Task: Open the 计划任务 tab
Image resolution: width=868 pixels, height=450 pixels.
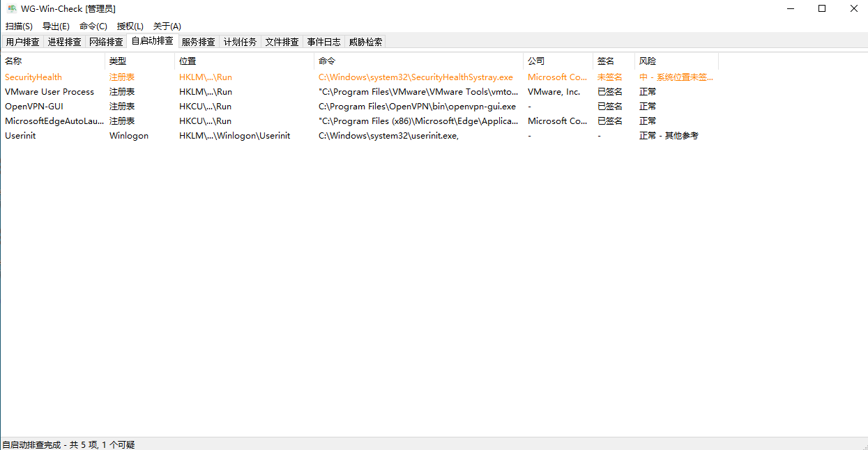Action: coord(241,42)
